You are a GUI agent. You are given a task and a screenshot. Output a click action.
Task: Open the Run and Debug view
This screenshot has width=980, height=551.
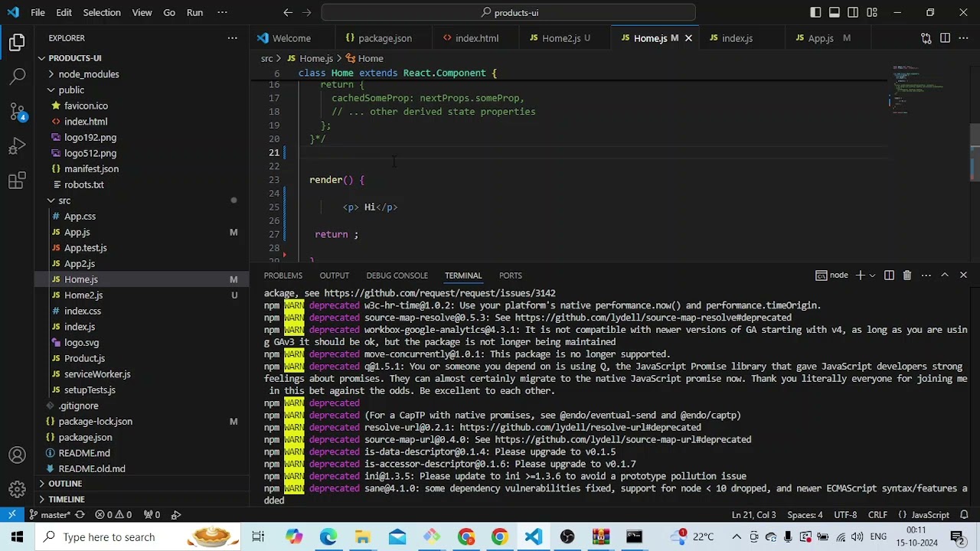pyautogui.click(x=17, y=146)
